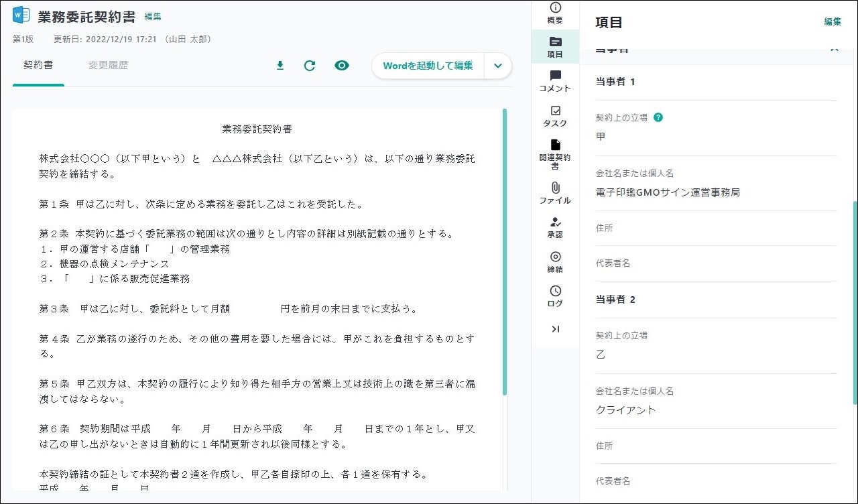858x504 pixels.
Task: Click 編集 link in the 項目 panel header
Action: [x=833, y=21]
